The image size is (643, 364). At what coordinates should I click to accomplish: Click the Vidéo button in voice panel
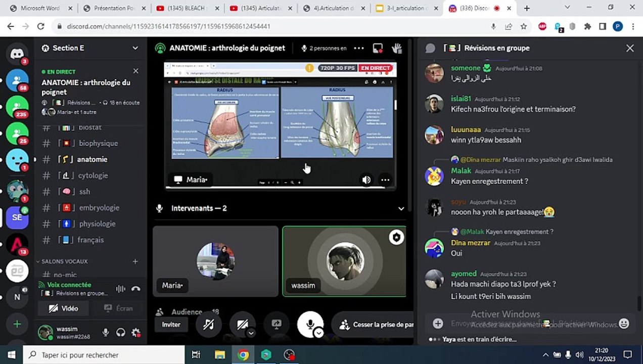coord(64,308)
